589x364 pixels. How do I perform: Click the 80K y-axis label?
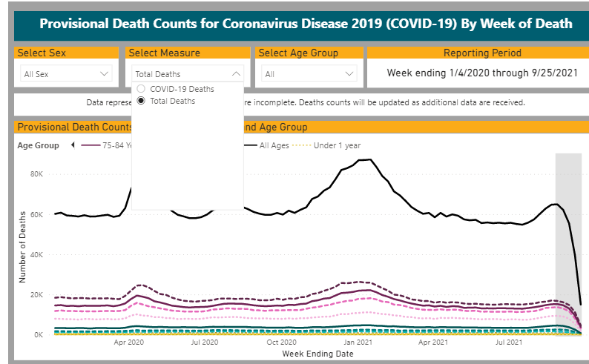(38, 175)
